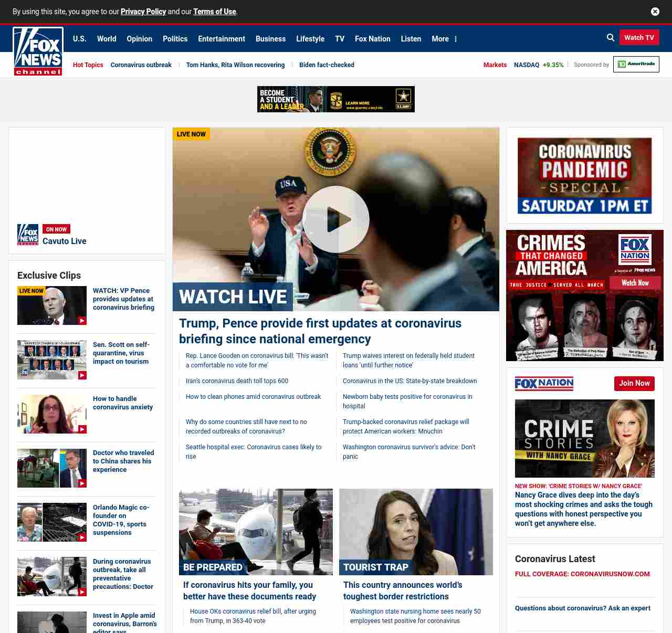Expand the More menu in navigation

pos(444,39)
